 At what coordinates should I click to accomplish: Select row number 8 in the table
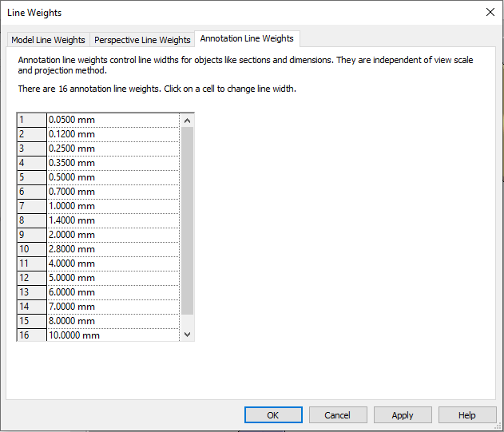click(x=31, y=220)
